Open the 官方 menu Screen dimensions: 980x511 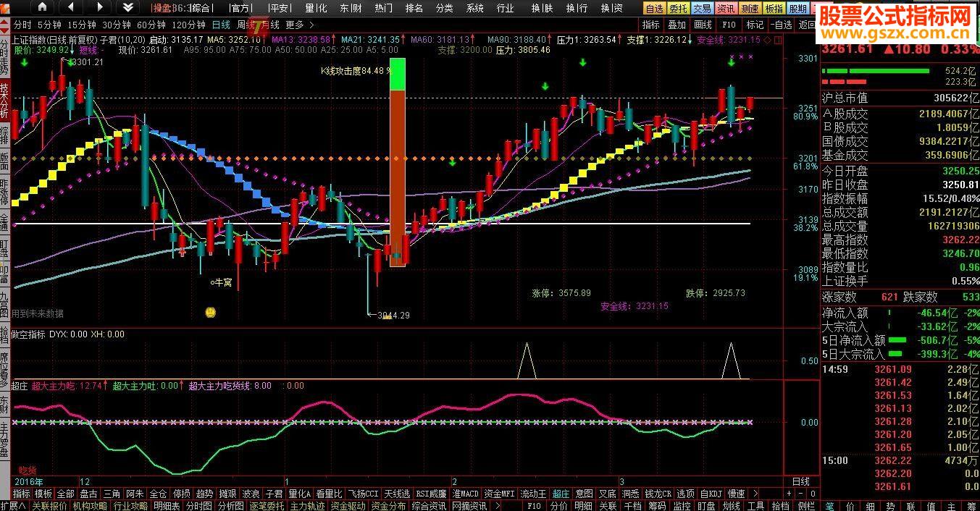pyautogui.click(x=240, y=8)
